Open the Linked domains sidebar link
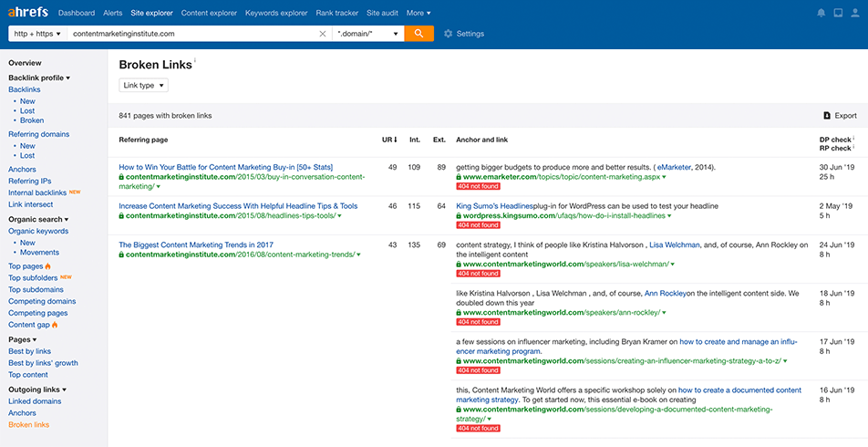The width and height of the screenshot is (868, 447). [35, 401]
